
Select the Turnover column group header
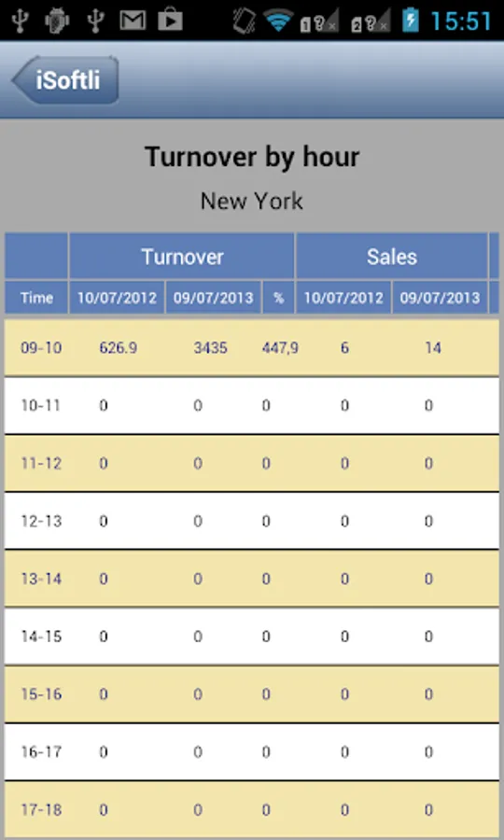point(182,257)
